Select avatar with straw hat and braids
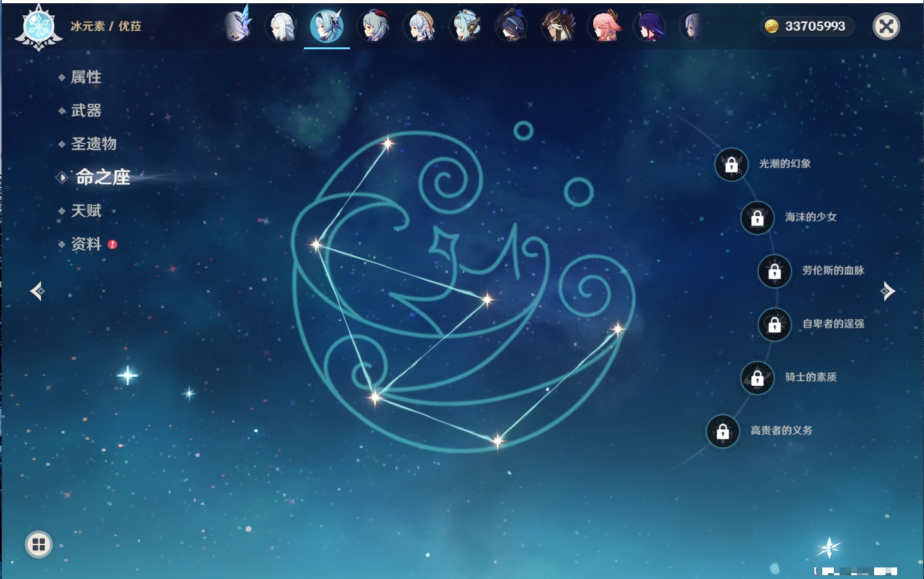This screenshot has height=579, width=924. [420, 26]
